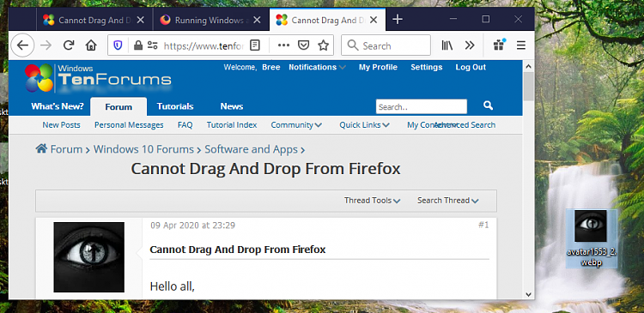Click the 09 Apr 2020 at 23:29 timestamp
Screen dimensions: 644x313
pyautogui.click(x=192, y=226)
